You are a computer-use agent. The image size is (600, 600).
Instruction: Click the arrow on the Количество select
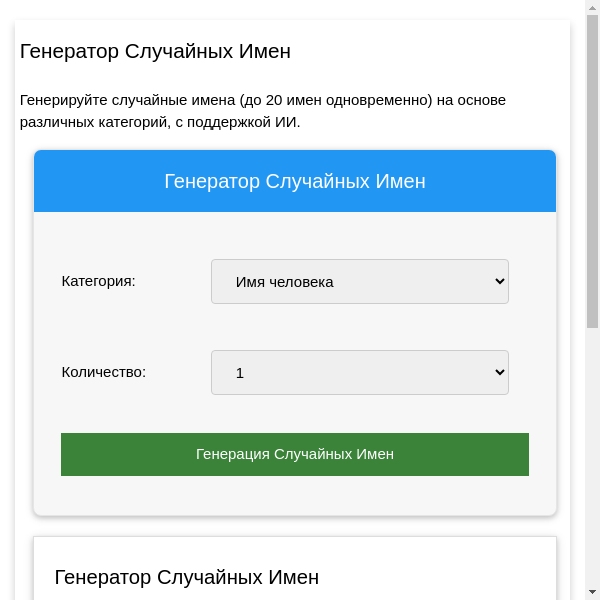click(500, 372)
